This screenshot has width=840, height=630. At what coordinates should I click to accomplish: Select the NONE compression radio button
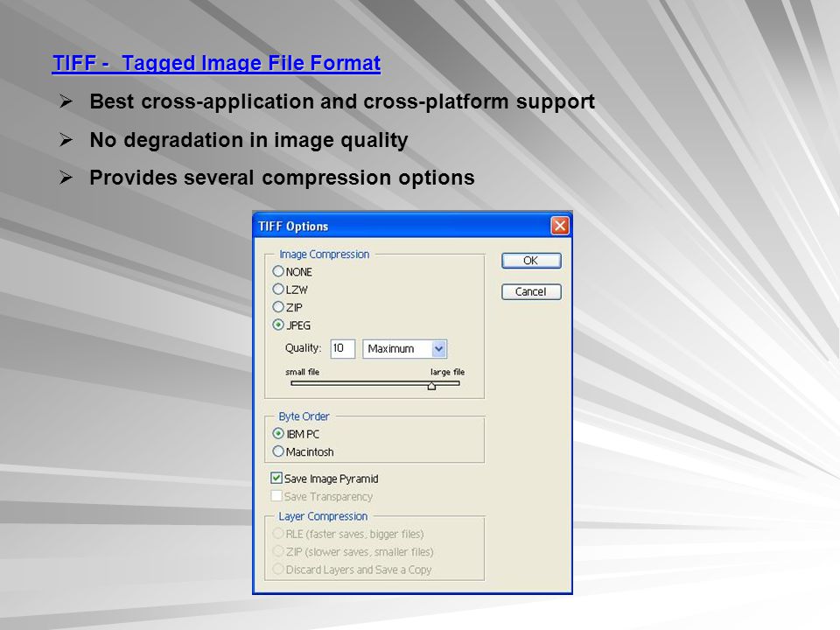(x=278, y=271)
